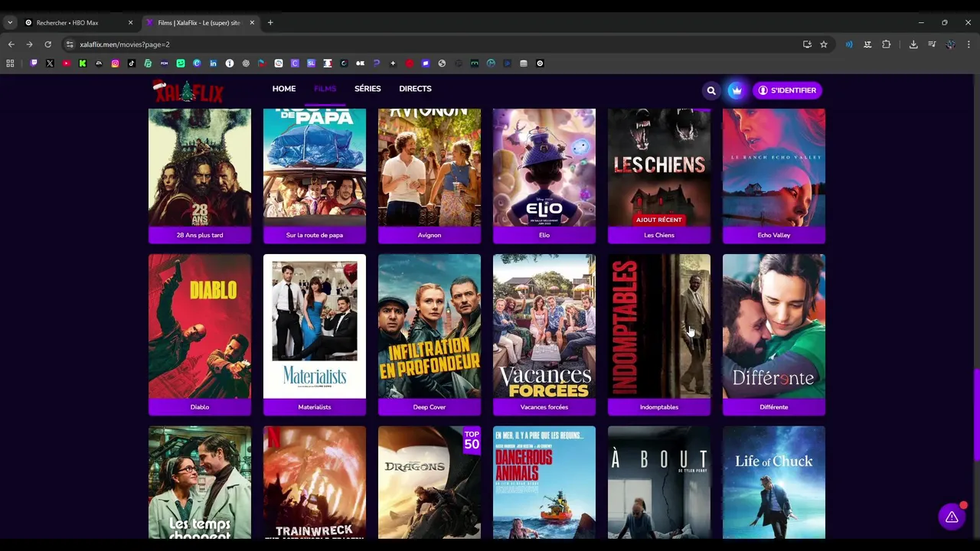Click the Sur la route de papa title

click(x=315, y=235)
